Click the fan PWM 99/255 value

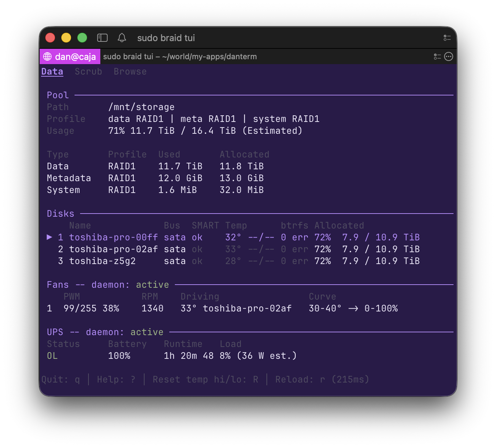[x=80, y=309]
